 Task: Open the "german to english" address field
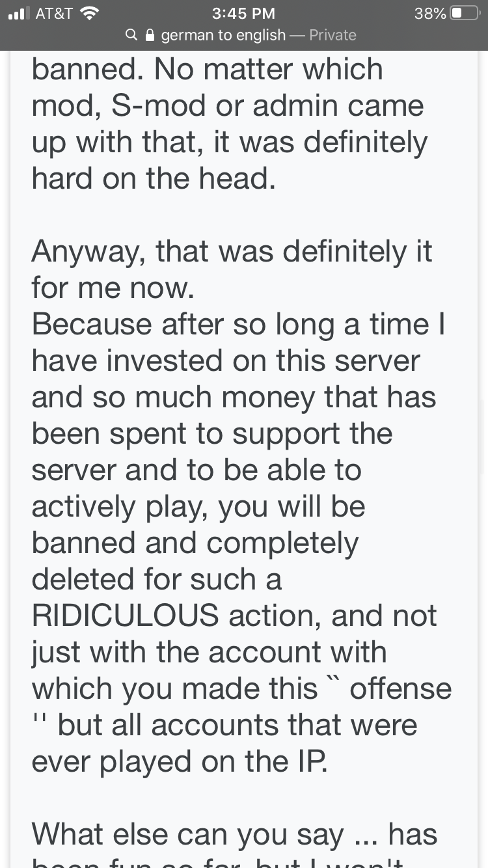(x=223, y=35)
